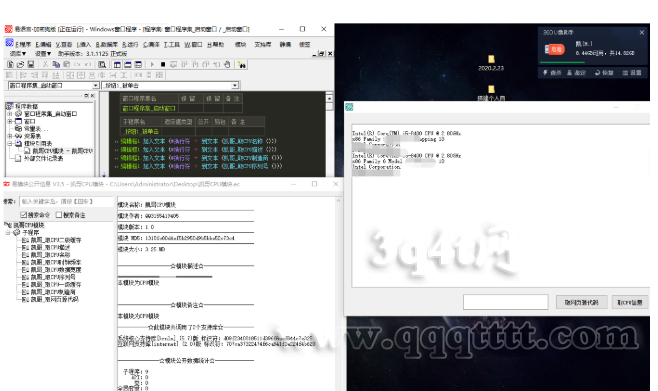Click the New file icon in IDE toolbar
The image size is (658, 391).
(10, 64)
